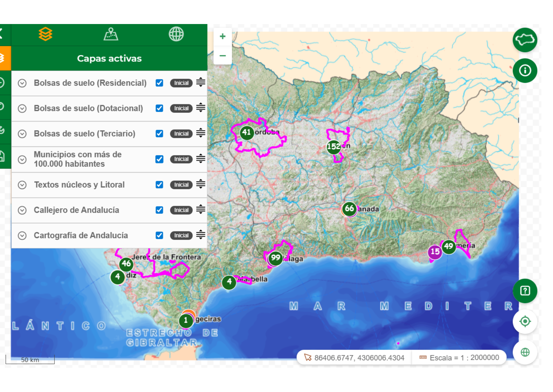
Task: Disable the Cartografía de Andalucía layer
Action: (159, 236)
